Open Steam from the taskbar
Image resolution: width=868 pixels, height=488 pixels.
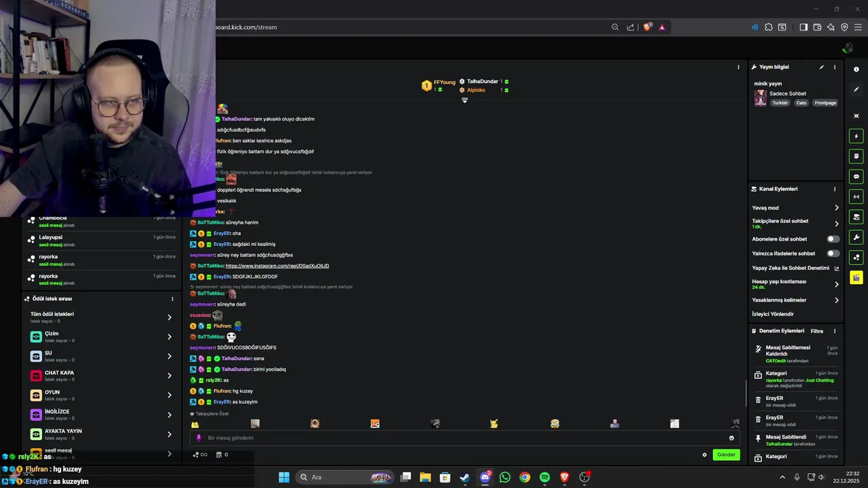[x=465, y=477]
